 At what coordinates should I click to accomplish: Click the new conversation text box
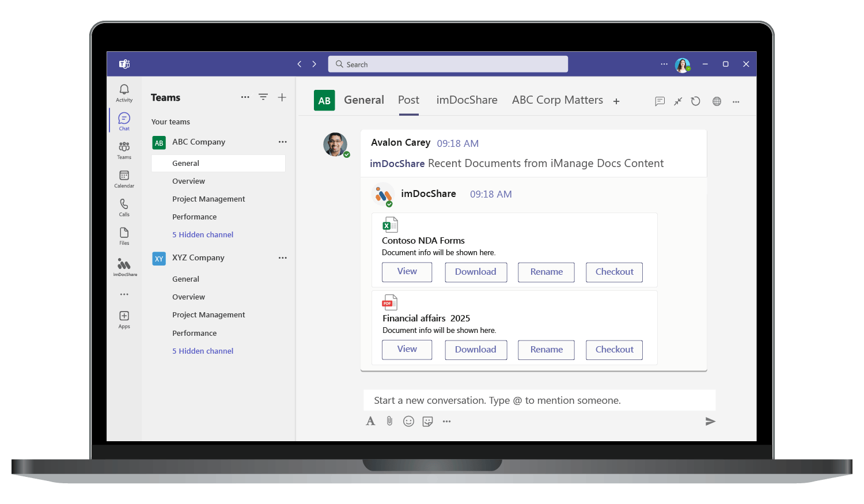540,400
